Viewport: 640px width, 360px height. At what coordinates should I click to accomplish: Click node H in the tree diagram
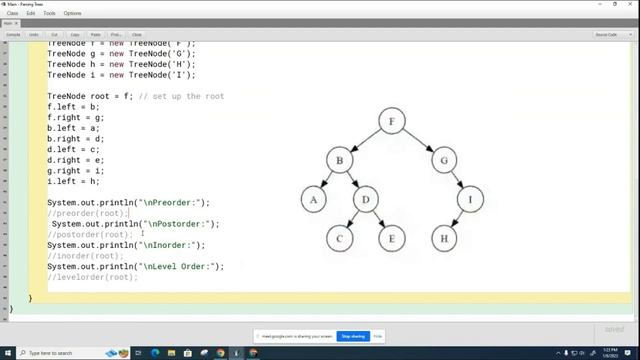coord(444,238)
